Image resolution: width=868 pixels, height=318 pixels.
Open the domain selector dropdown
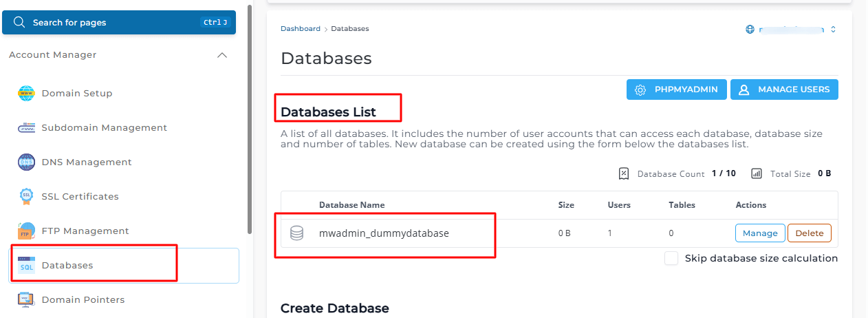[x=791, y=30]
